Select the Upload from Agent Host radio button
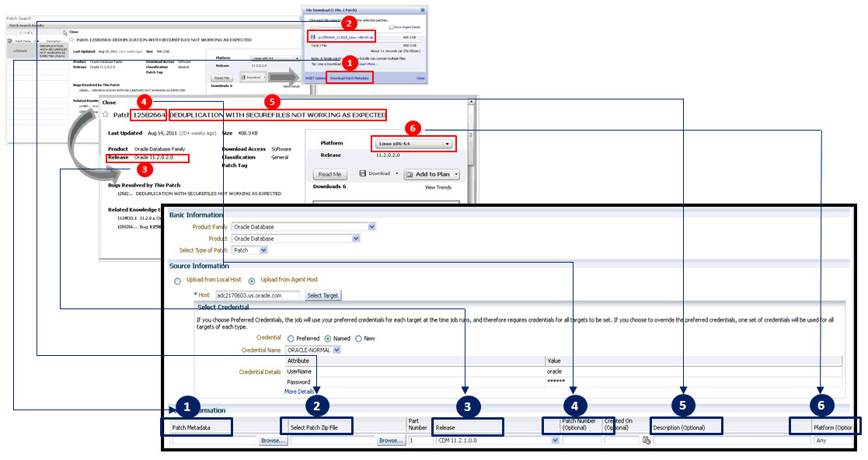This screenshot has width=868, height=460. (x=252, y=281)
